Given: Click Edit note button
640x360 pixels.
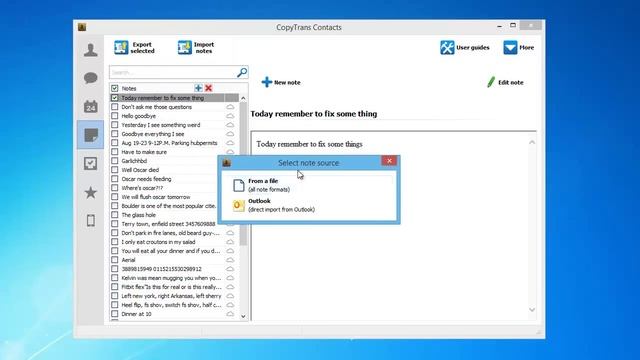Looking at the screenshot, I should tap(505, 82).
